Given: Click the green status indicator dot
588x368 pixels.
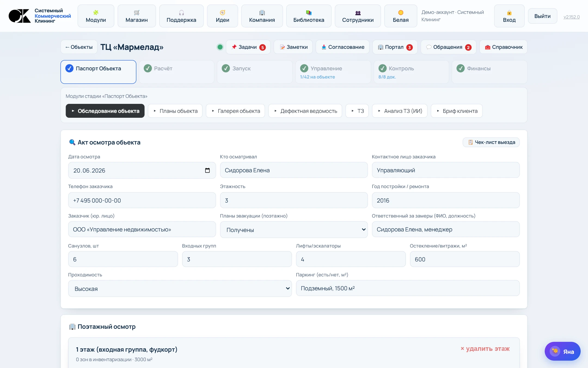Looking at the screenshot, I should click(220, 47).
